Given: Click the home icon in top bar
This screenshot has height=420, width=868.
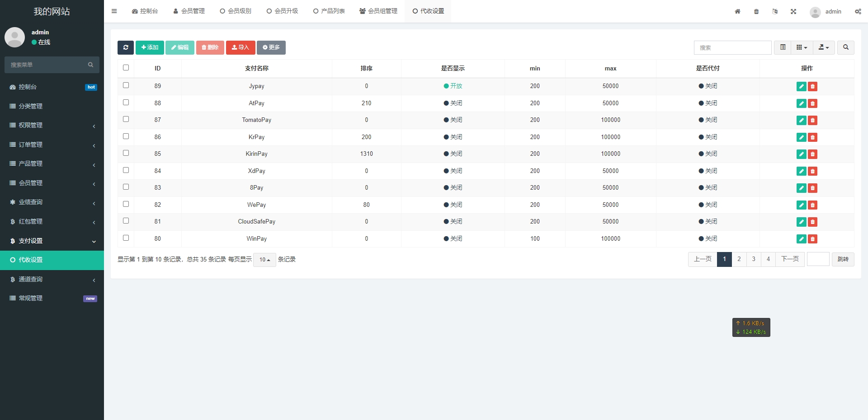Looking at the screenshot, I should tap(737, 11).
